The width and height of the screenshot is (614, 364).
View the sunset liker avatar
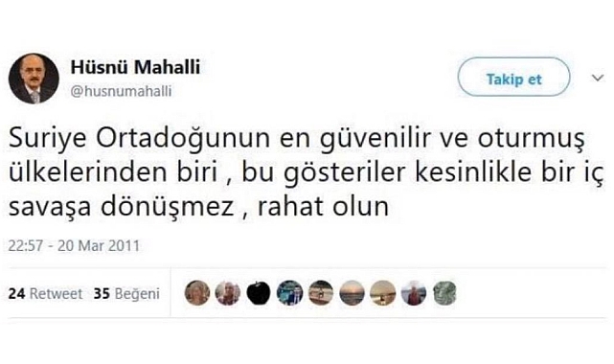tap(352, 293)
